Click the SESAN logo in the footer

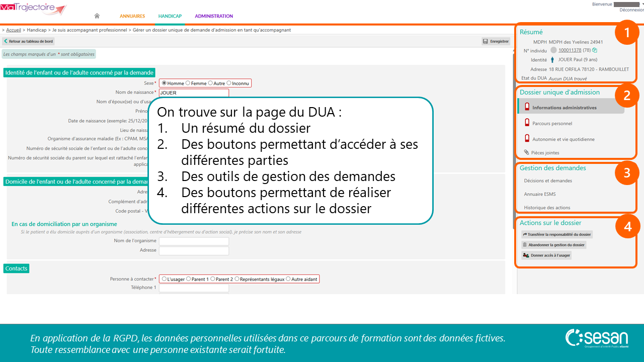tap(597, 338)
